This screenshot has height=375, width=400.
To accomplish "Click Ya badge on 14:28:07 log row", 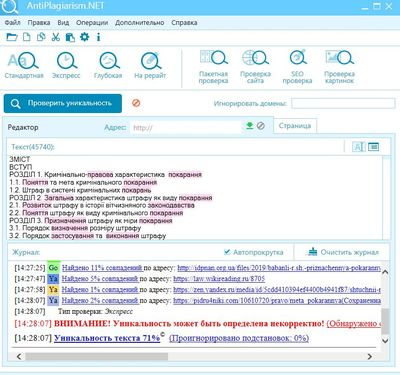I will coord(53,300).
